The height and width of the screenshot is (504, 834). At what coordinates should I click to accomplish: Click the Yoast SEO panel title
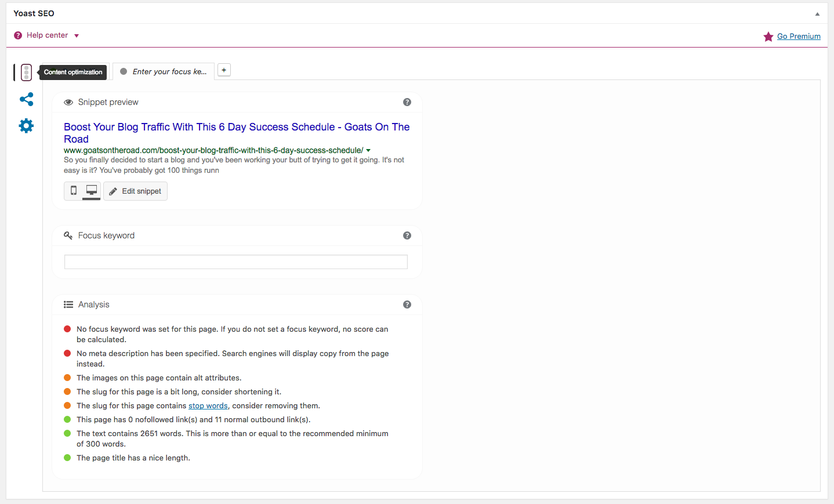coord(34,13)
